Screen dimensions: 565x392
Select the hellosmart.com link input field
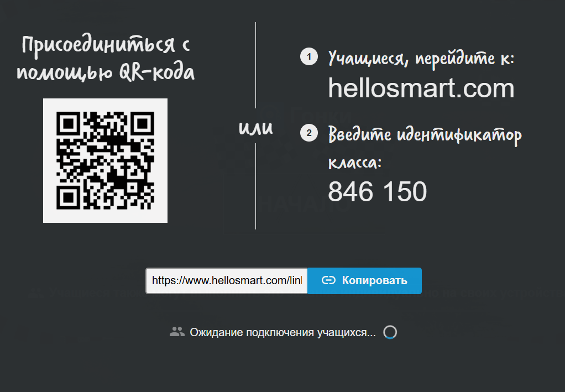point(227,281)
